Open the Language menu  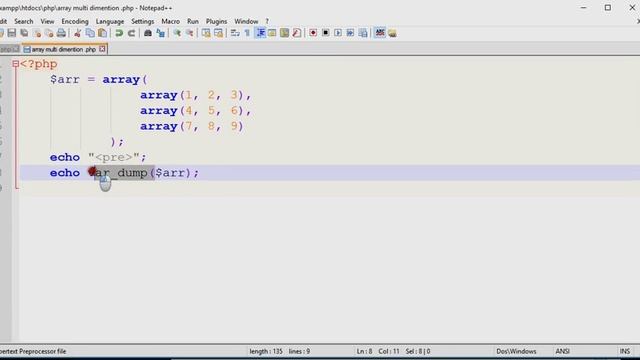click(x=110, y=21)
